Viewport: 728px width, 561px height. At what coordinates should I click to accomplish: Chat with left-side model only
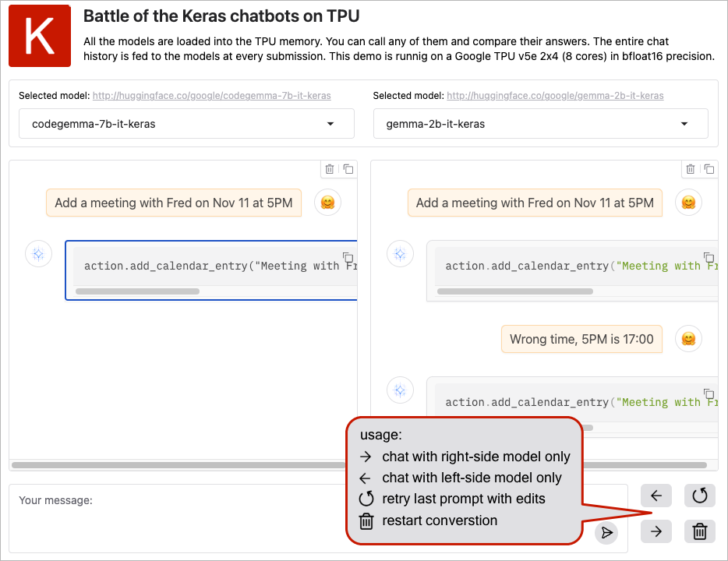(656, 495)
